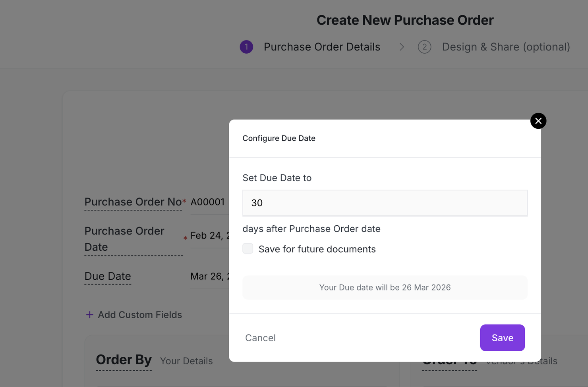Open the Mar 26 due date picker
Image resolution: width=588 pixels, height=387 pixels.
point(209,276)
